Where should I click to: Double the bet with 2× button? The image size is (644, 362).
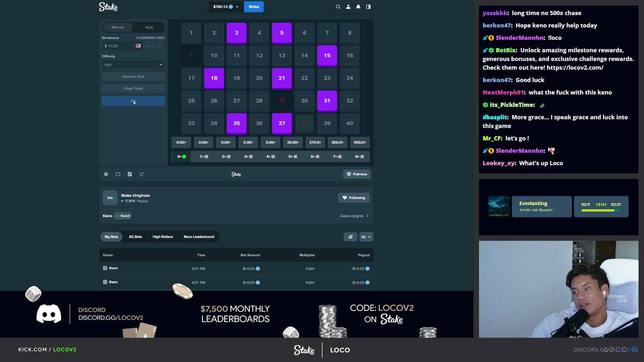159,46
